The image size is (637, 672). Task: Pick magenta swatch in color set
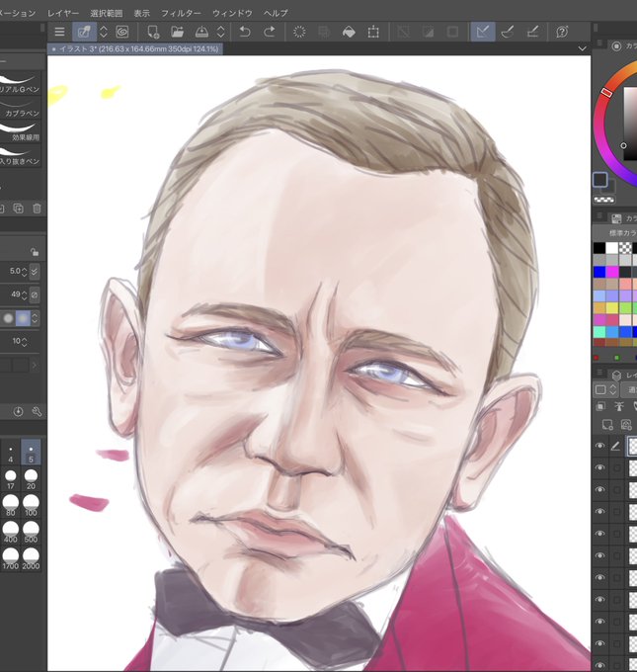[x=612, y=272]
